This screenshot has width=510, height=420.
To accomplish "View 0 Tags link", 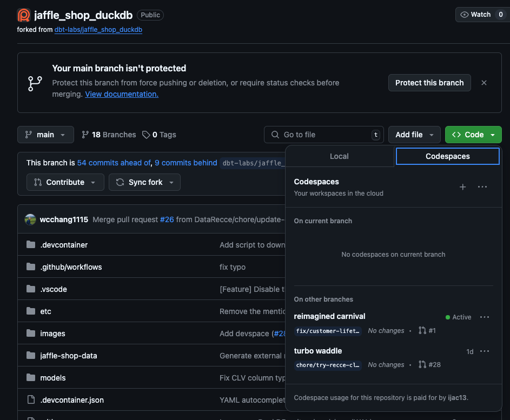I will 160,135.
